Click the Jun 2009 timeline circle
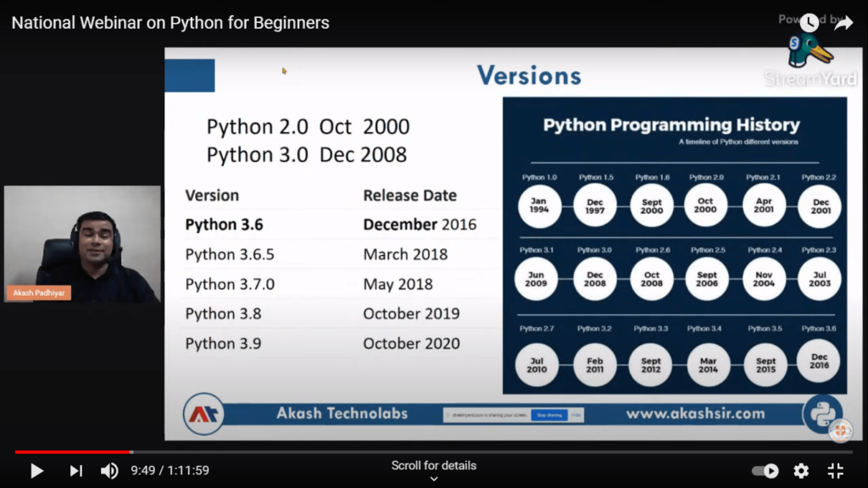868x488 pixels. [536, 279]
